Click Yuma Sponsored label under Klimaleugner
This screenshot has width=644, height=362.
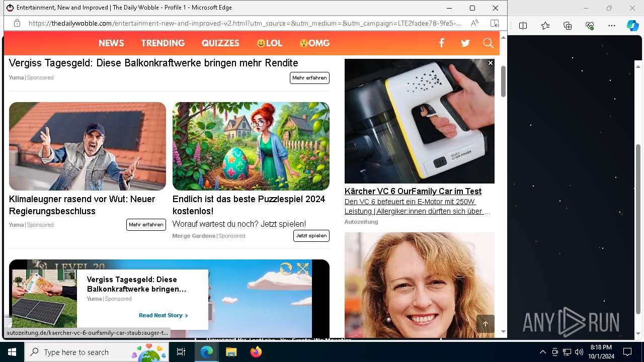click(x=31, y=225)
